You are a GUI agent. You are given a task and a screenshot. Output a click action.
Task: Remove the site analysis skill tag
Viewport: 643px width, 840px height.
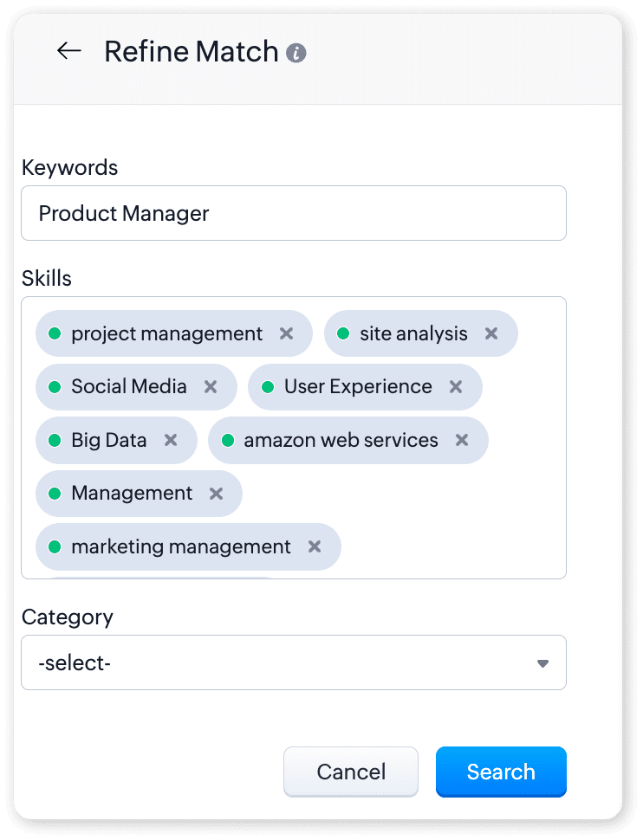coord(491,333)
